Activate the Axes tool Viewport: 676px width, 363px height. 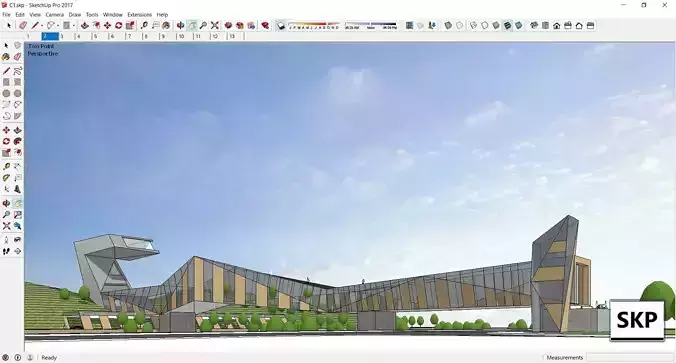6,189
